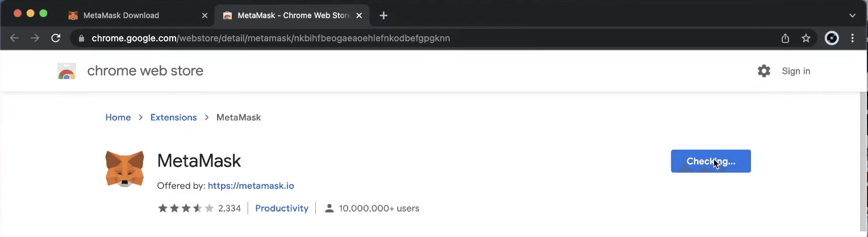The width and height of the screenshot is (868, 237).
Task: Click the browser forward arrow
Action: pos(35,38)
